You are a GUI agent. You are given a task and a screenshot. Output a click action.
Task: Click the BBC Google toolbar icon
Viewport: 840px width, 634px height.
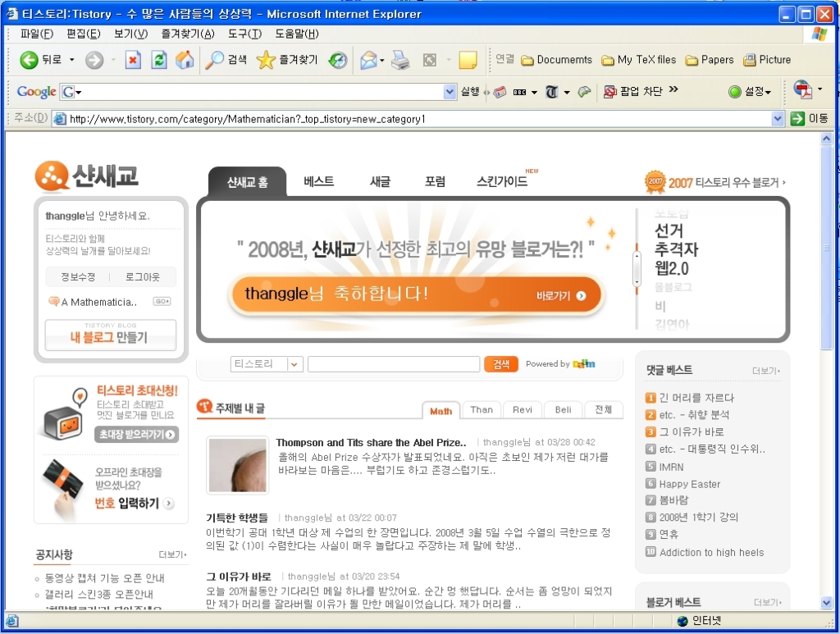[519, 92]
